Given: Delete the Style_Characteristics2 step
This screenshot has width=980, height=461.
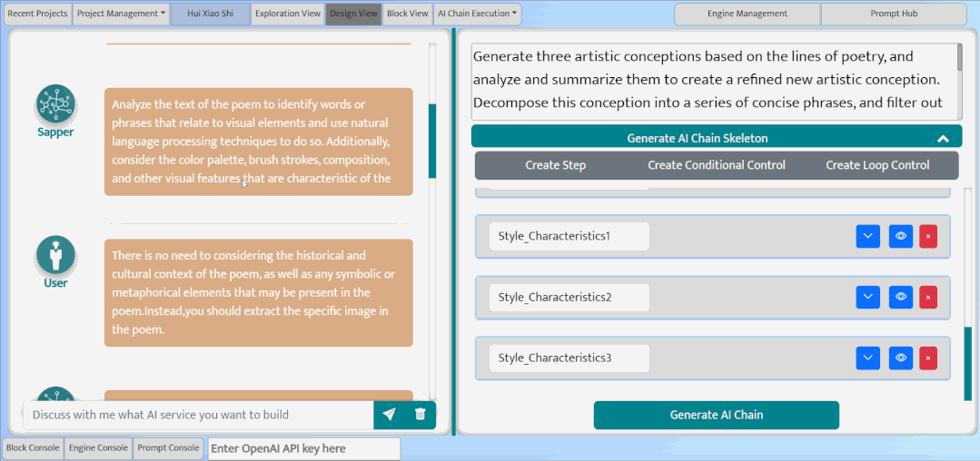Looking at the screenshot, I should pyautogui.click(x=928, y=298).
